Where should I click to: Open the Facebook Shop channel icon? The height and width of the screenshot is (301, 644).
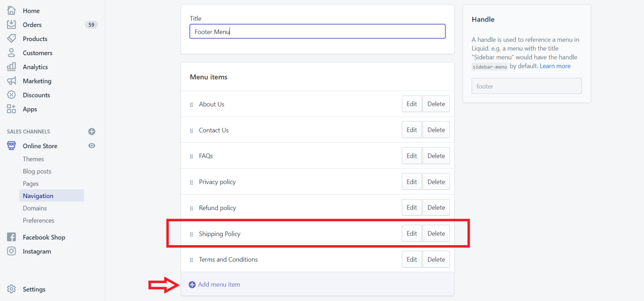tap(12, 237)
